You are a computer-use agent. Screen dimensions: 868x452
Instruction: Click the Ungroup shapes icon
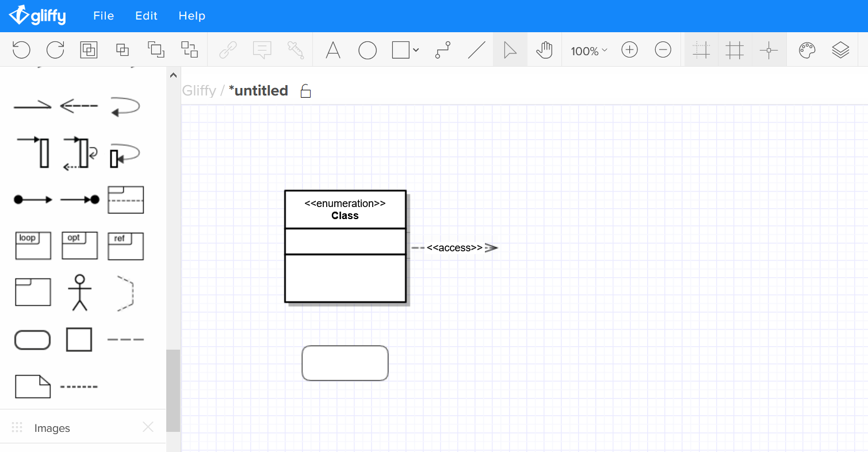pyautogui.click(x=123, y=50)
